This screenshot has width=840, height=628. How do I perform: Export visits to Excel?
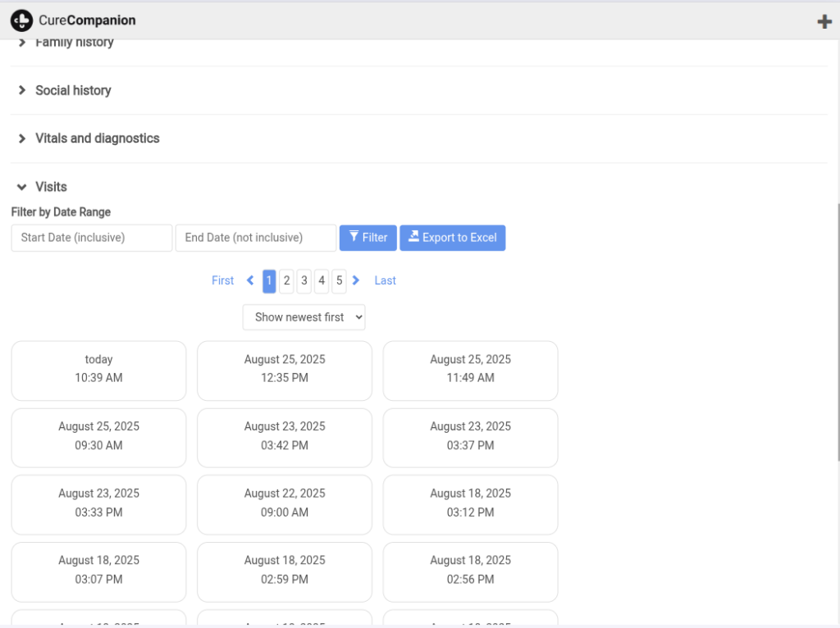point(453,238)
